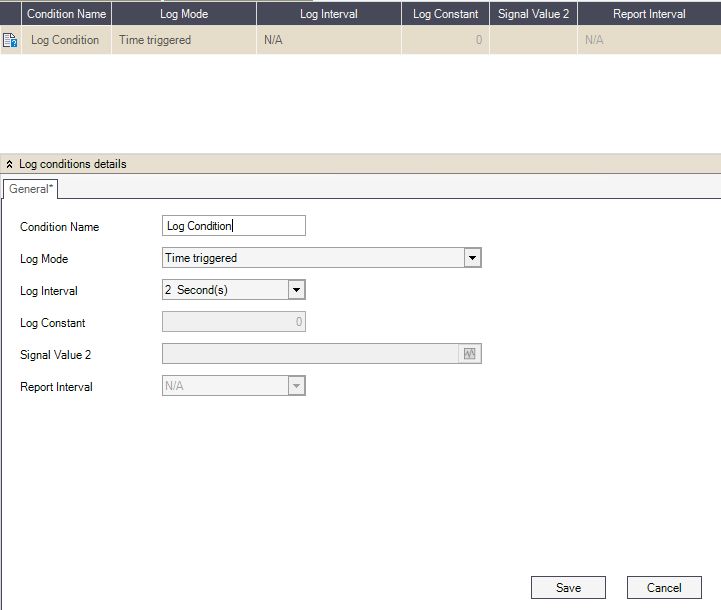Open the Log Mode dropdown

click(x=472, y=258)
